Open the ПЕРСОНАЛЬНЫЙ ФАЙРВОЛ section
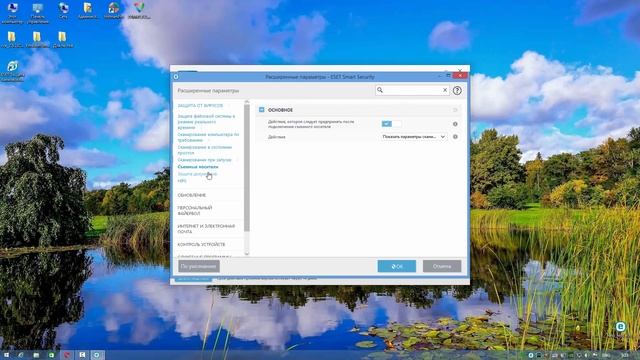This screenshot has height=360, width=640. [195, 211]
